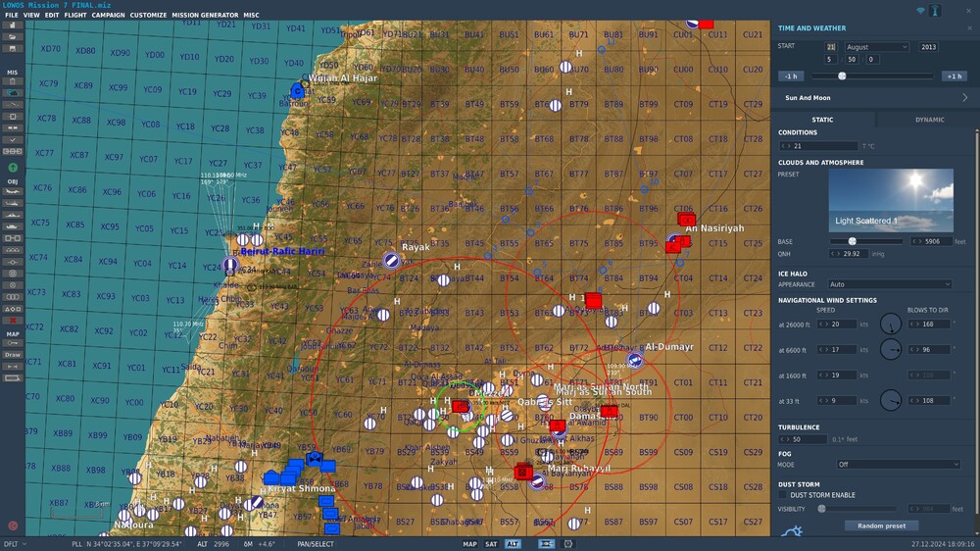Click the wind direction dial at 26000 ft
Image resolution: width=980 pixels, height=551 pixels.
tap(891, 324)
